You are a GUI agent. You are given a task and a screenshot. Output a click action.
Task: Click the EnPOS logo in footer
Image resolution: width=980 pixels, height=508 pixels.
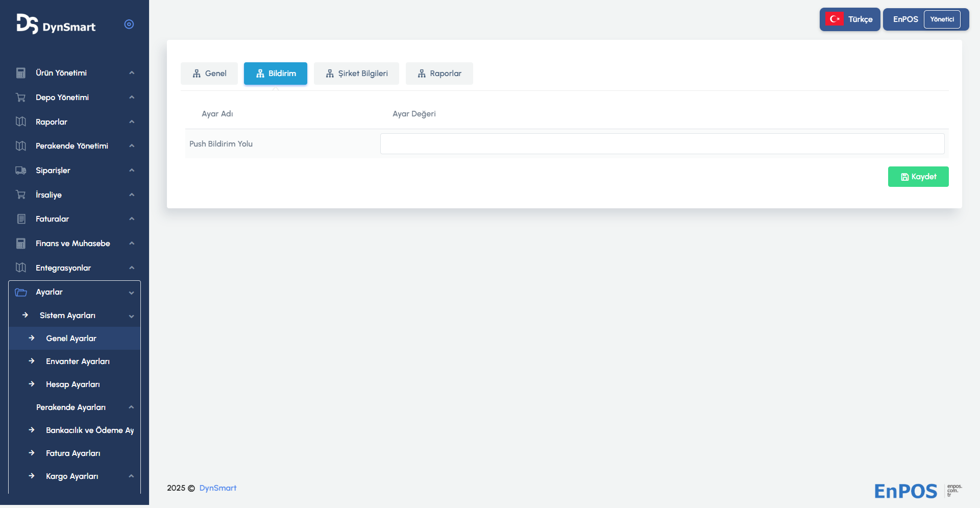pyautogui.click(x=905, y=491)
